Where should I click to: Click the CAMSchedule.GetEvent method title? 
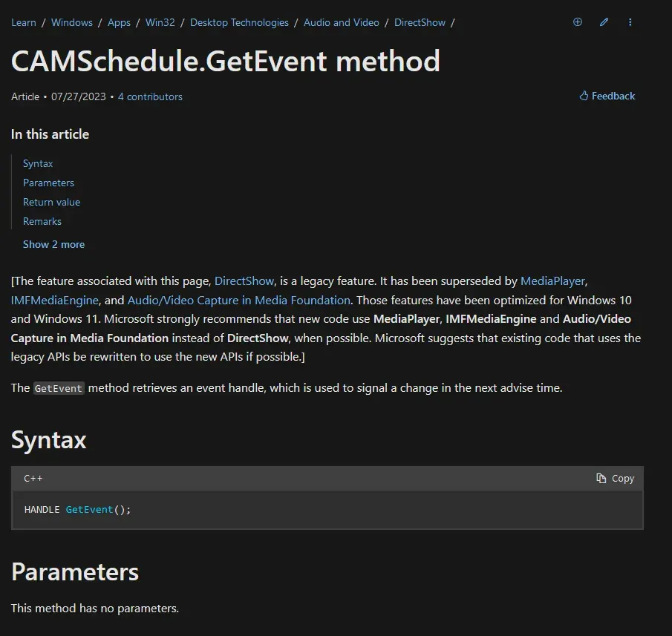(226, 61)
